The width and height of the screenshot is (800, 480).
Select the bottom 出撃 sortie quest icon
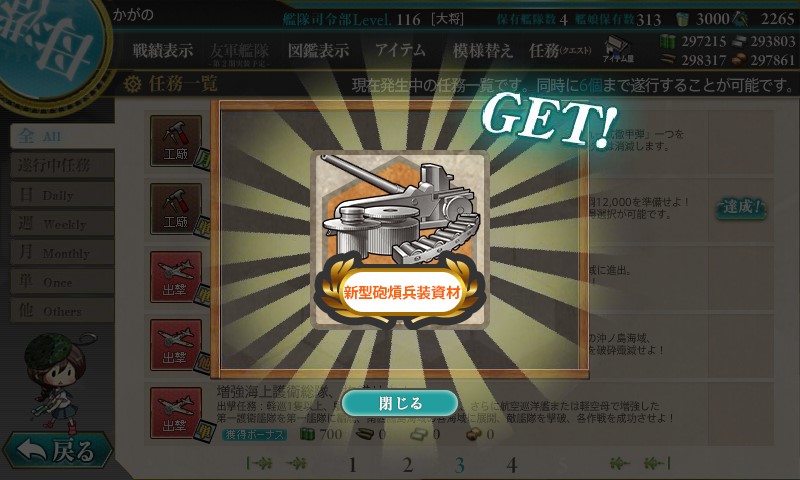tap(176, 413)
